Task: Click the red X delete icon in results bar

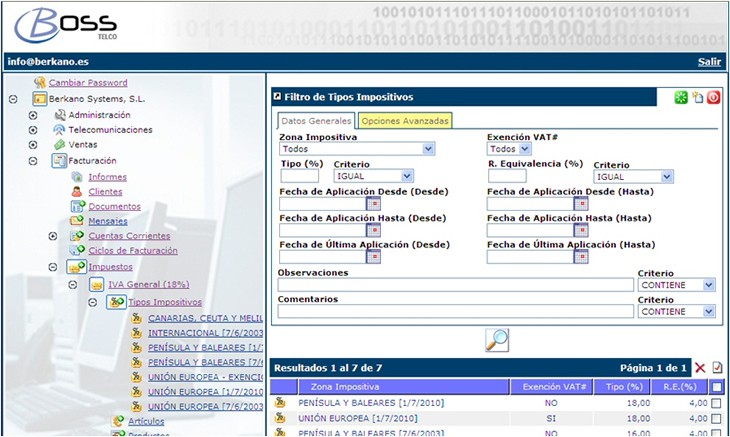Action: click(x=700, y=368)
